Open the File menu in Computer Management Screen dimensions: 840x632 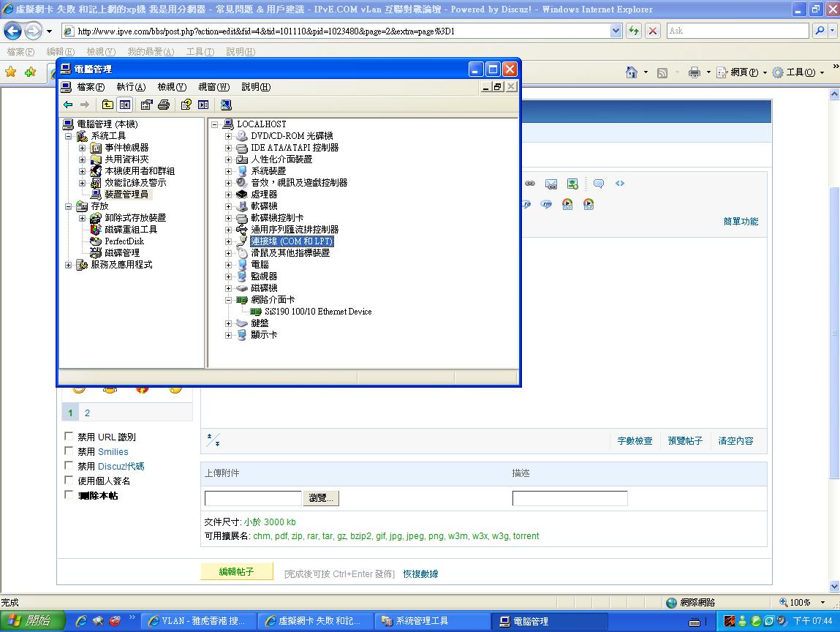(x=91, y=87)
